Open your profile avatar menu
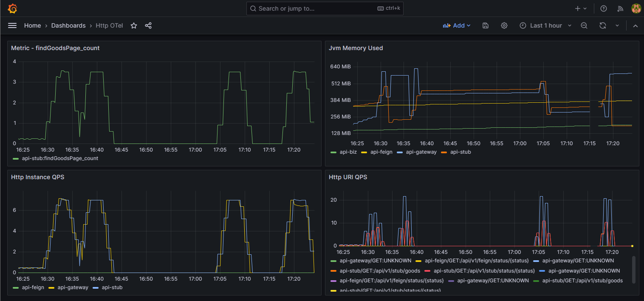Screen dimensions: 644x301 (636, 8)
